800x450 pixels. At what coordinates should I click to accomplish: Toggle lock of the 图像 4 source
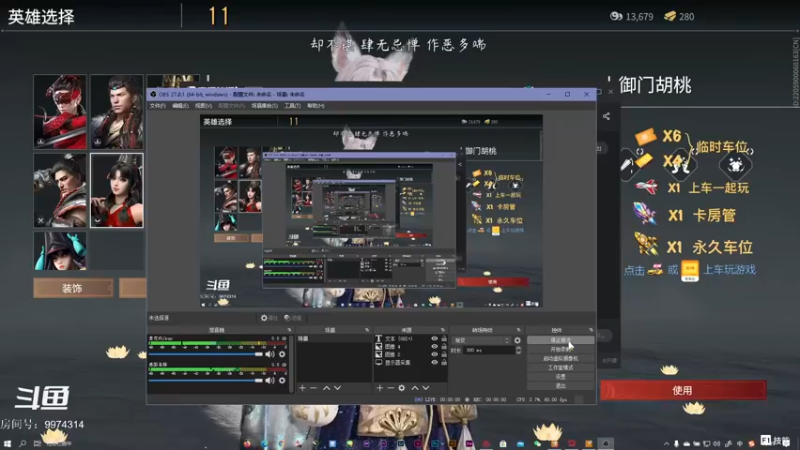click(443, 347)
